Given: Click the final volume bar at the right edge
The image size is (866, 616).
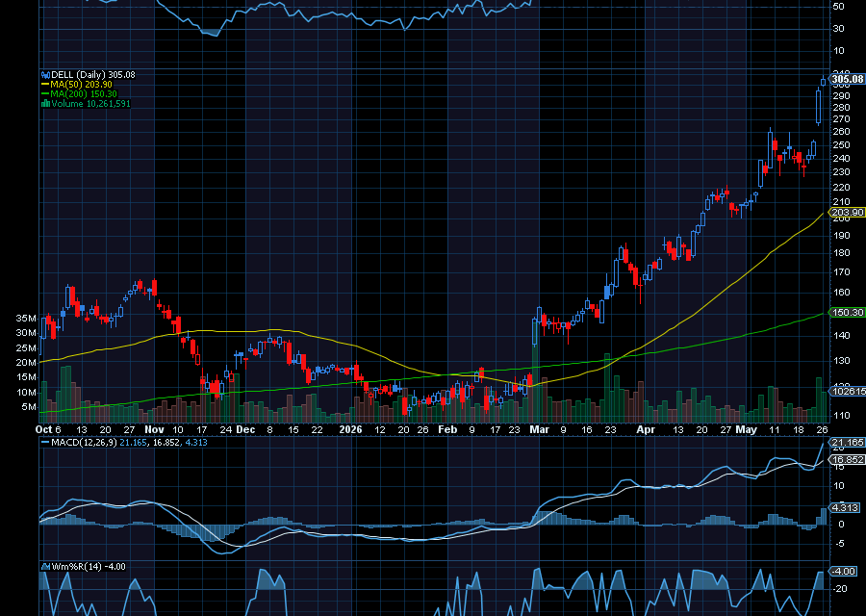Looking at the screenshot, I should point(824,407).
